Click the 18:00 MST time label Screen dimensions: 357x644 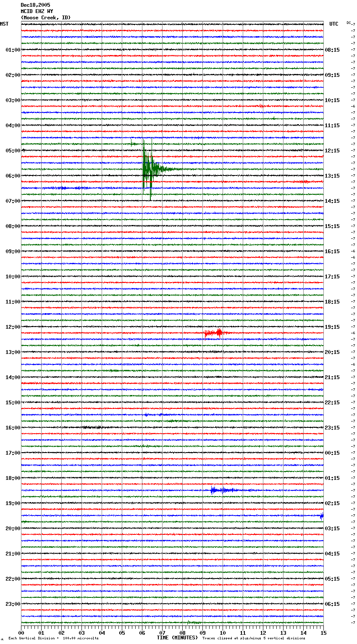coord(13,478)
